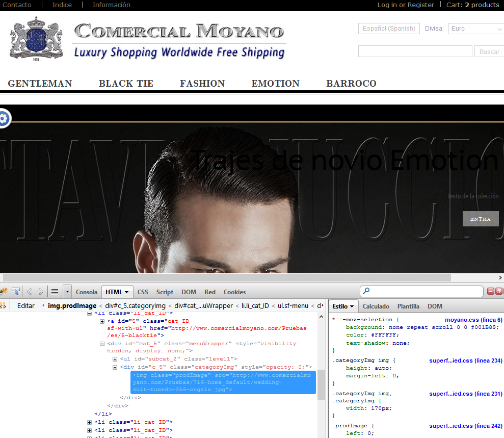Open the Contacto link
The width and height of the screenshot is (504, 438).
pyautogui.click(x=17, y=5)
